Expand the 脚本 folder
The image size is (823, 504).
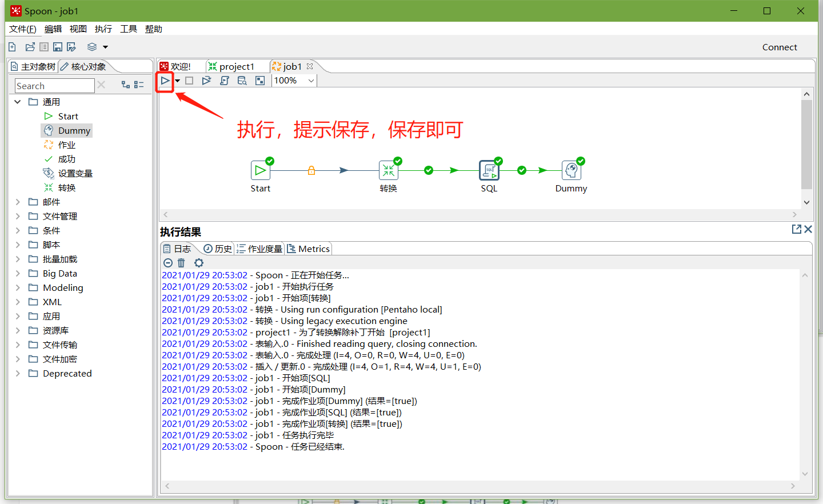[x=18, y=245]
